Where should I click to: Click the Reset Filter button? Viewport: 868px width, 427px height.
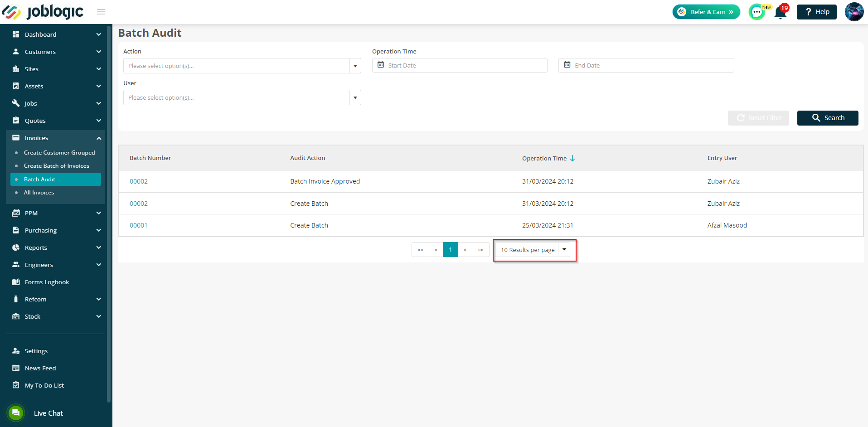[x=758, y=118]
